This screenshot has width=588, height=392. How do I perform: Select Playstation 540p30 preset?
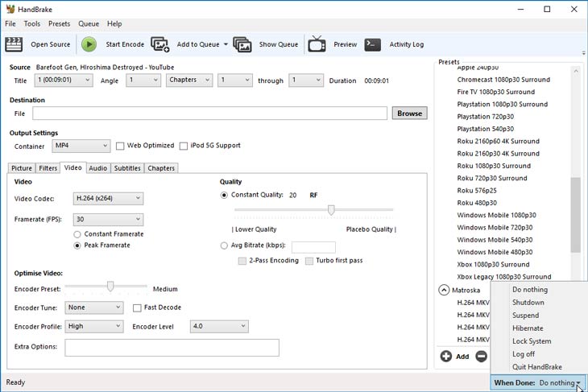click(485, 129)
